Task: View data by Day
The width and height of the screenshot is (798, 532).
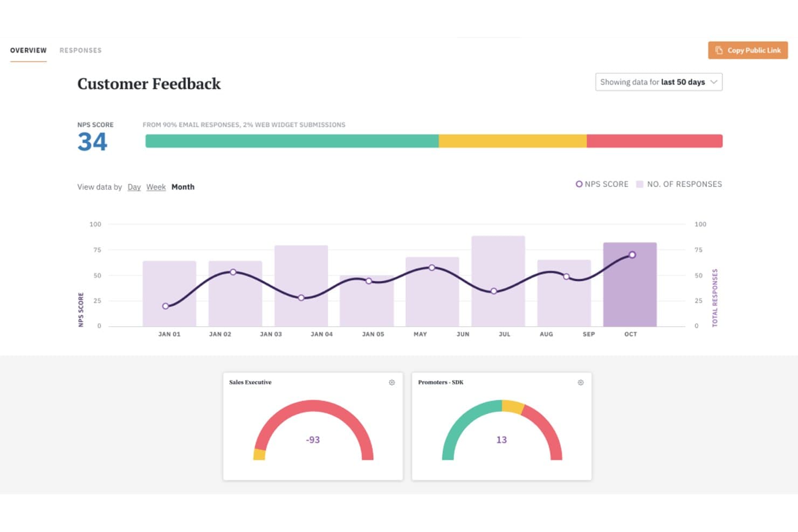Action: 134,187
